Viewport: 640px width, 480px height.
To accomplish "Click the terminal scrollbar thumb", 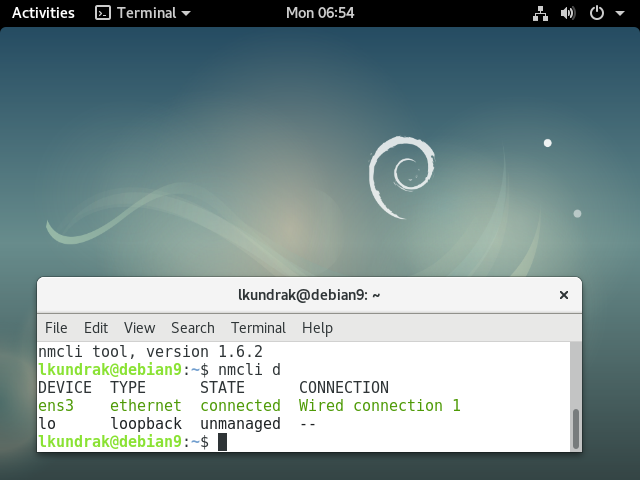I will [x=576, y=429].
